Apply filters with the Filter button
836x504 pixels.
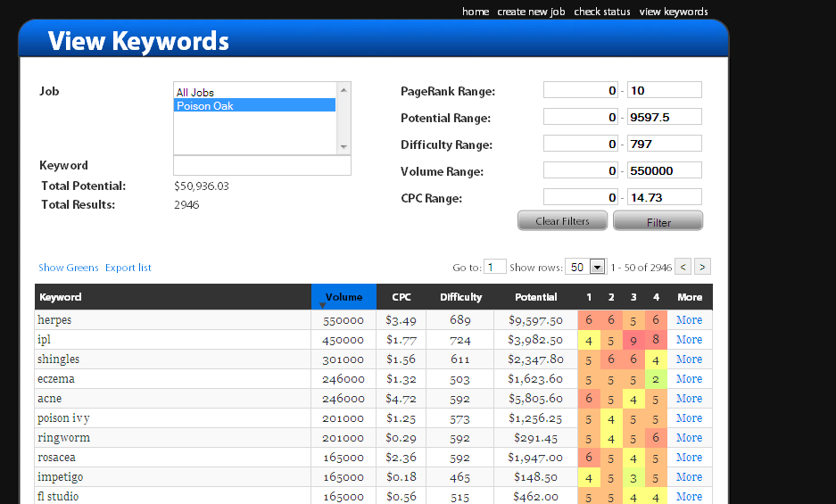tap(658, 221)
